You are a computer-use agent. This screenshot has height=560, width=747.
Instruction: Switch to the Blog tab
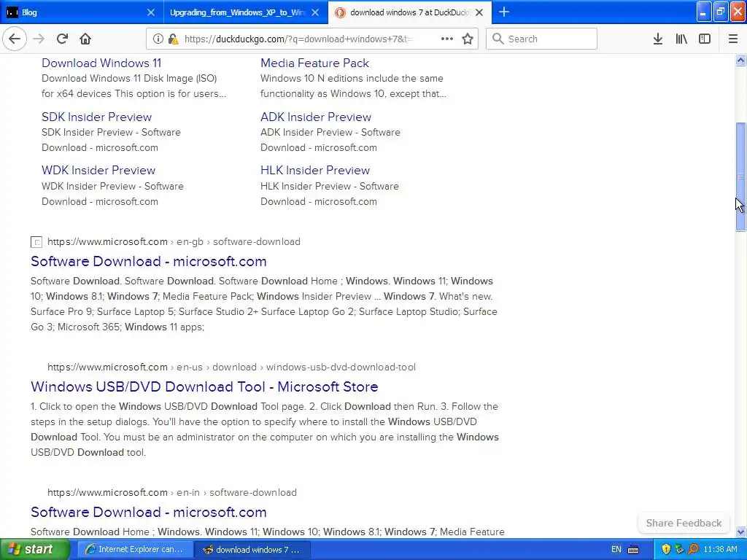click(x=82, y=12)
